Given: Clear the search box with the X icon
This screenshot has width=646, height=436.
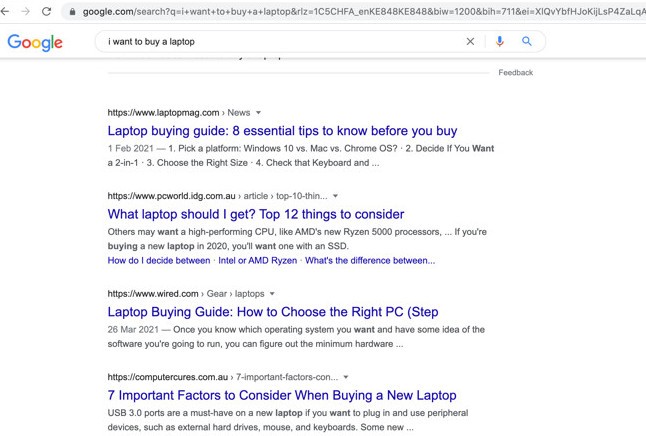Looking at the screenshot, I should 470,41.
